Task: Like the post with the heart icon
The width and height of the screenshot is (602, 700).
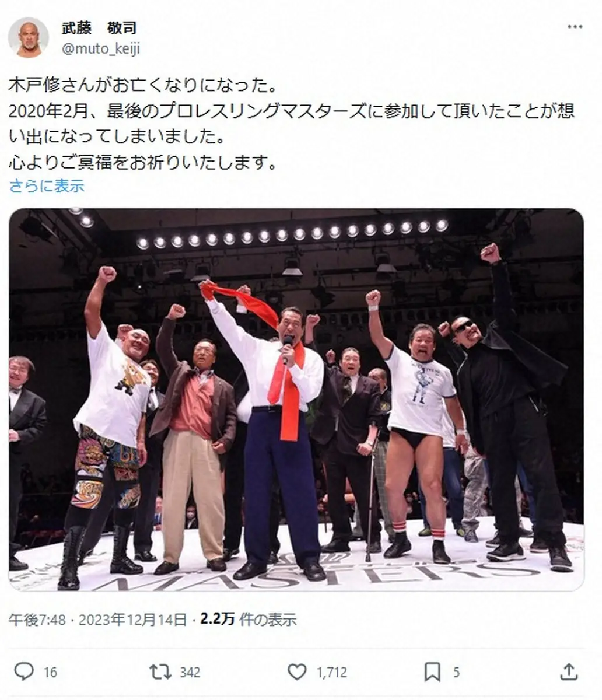Action: point(297,671)
